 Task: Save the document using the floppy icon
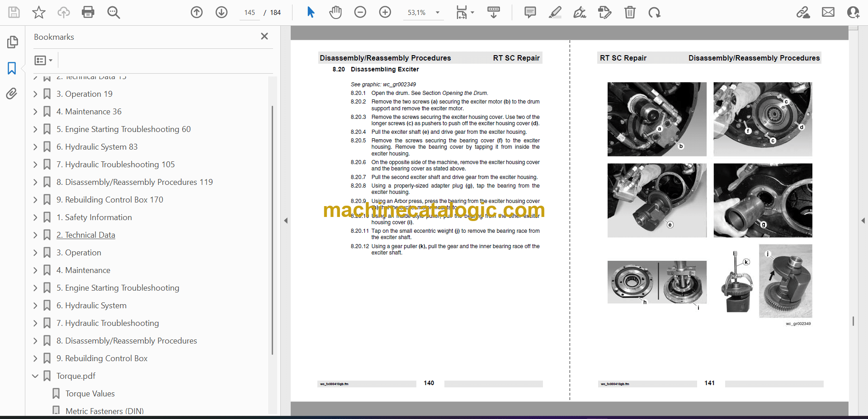click(14, 12)
